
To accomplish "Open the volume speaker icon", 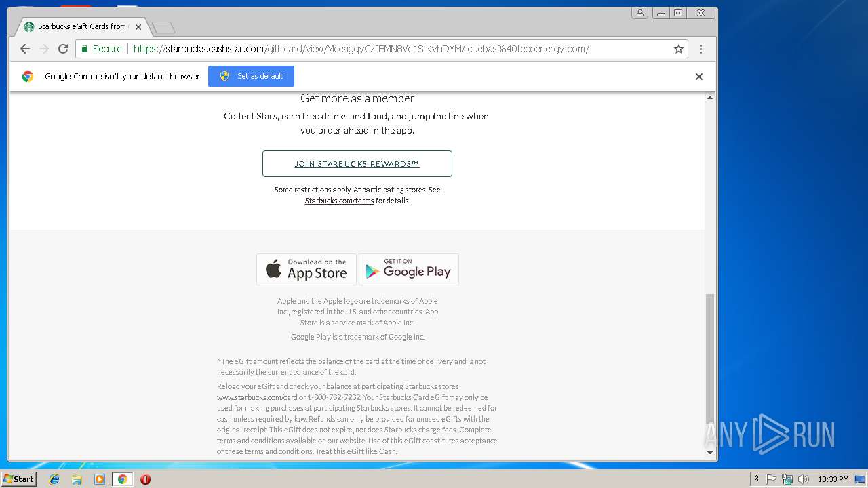I will (804, 479).
